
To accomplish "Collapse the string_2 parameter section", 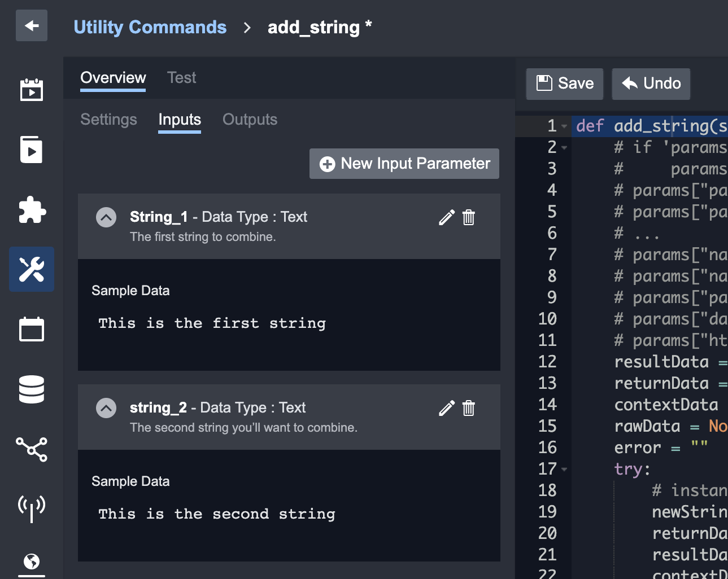I will 106,408.
